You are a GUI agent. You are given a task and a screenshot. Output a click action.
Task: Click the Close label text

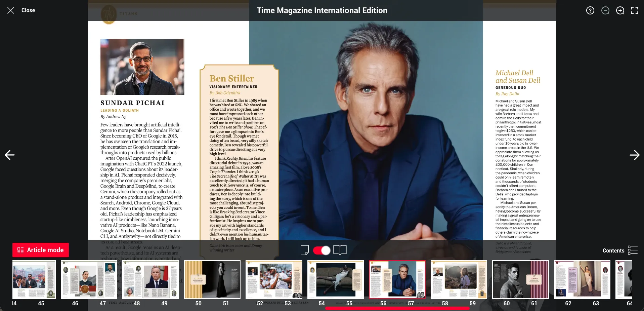tap(28, 10)
